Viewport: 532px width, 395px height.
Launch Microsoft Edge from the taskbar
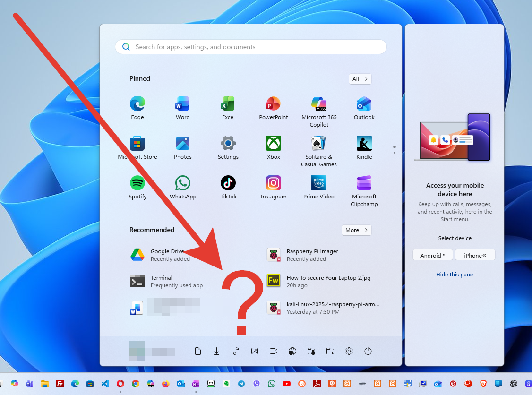click(75, 384)
